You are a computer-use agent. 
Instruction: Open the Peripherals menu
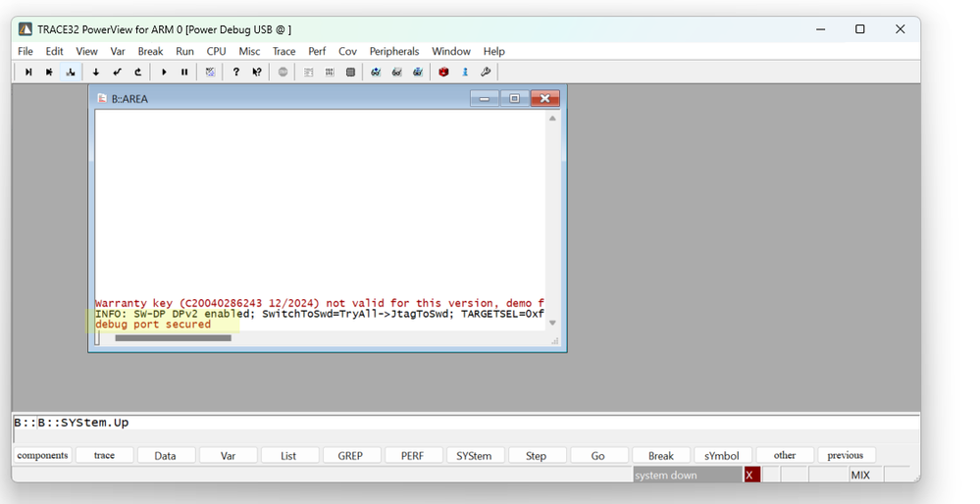pos(394,51)
